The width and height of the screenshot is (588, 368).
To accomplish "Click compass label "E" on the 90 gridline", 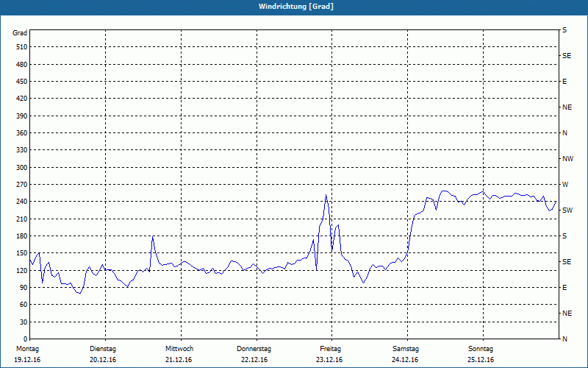I will pos(564,288).
